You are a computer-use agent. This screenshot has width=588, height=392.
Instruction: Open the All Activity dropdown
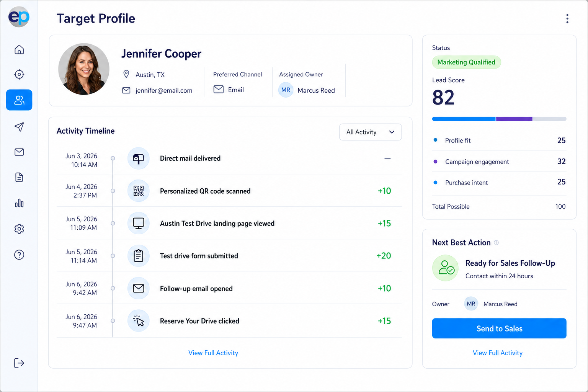[x=370, y=132]
